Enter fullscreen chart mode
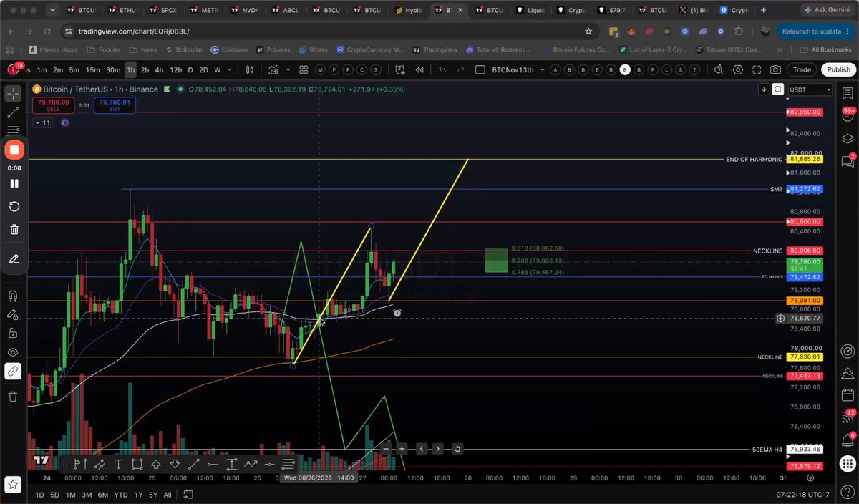The height and width of the screenshot is (504, 859). pos(757,69)
